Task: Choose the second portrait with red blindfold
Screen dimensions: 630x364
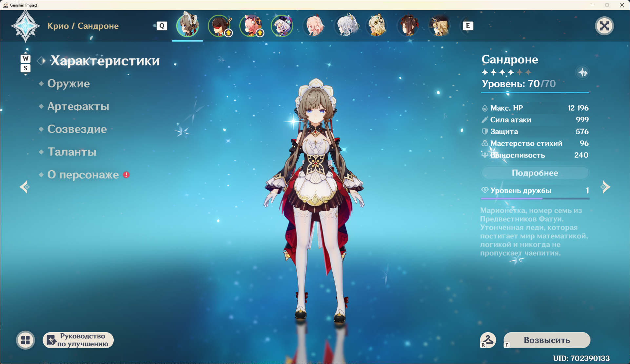Action: coord(219,26)
